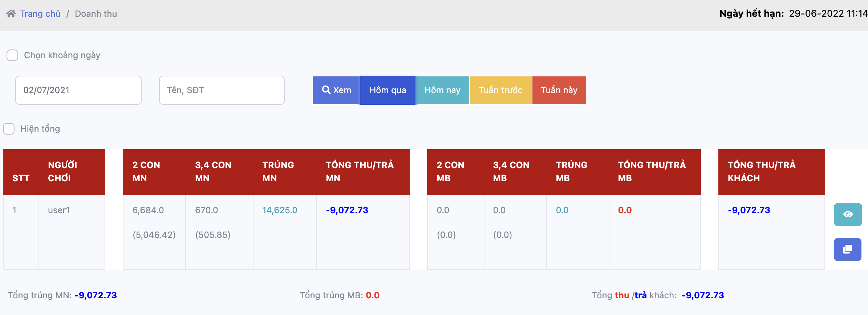Viewport: 868px width, 315px height.
Task: Show last week with Tuần trước
Action: tap(500, 90)
